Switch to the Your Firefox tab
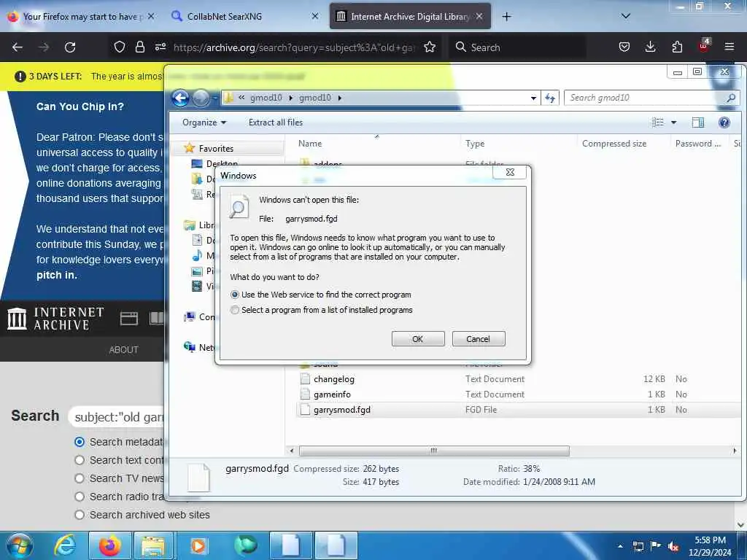747x560 pixels. (x=80, y=17)
